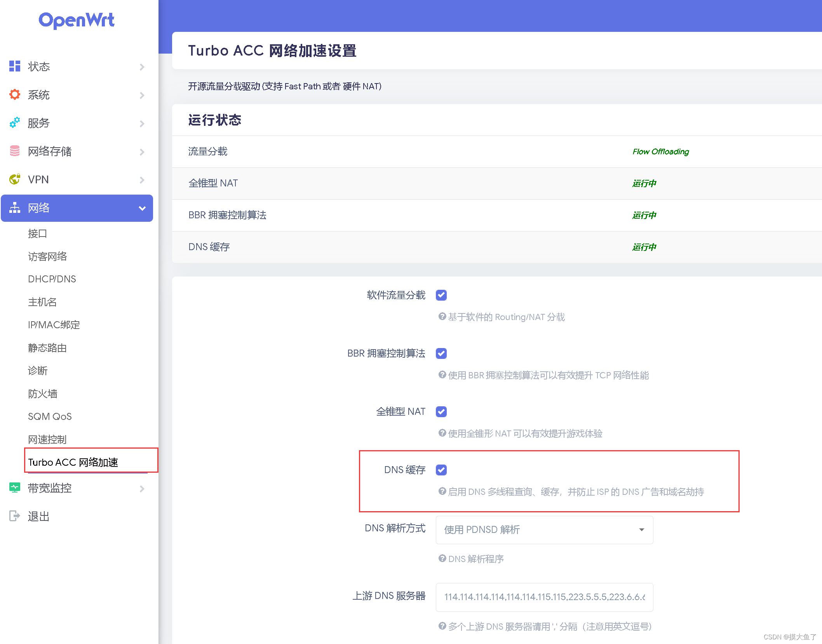The height and width of the screenshot is (644, 822).
Task: Click the 退出 logout icon
Action: point(15,516)
